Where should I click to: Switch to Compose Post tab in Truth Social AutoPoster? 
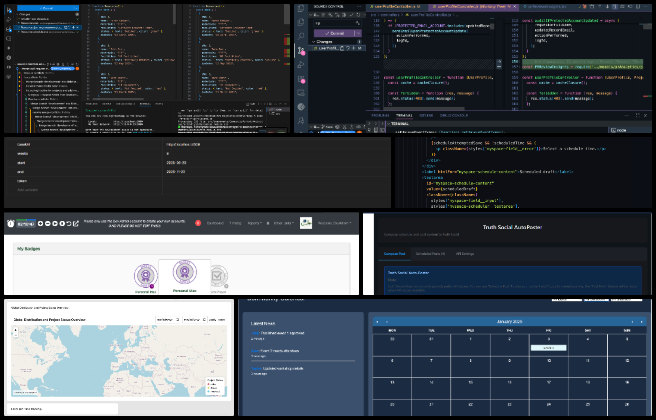click(x=394, y=254)
